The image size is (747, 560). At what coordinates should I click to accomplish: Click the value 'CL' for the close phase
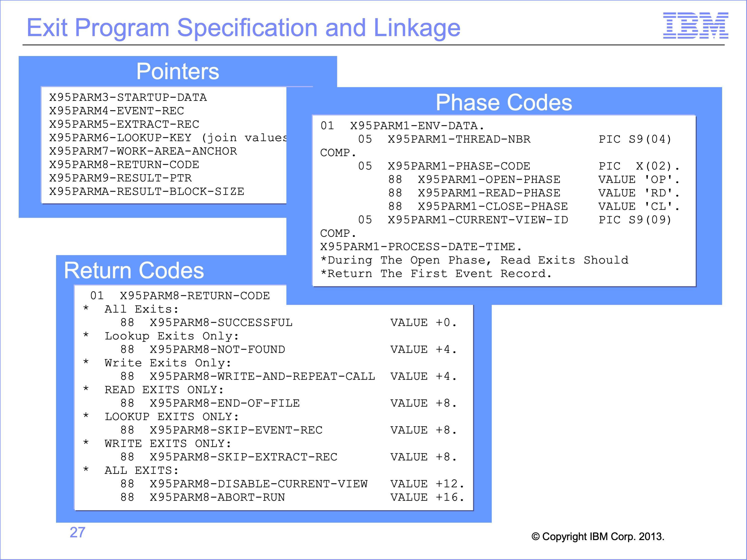click(x=659, y=207)
